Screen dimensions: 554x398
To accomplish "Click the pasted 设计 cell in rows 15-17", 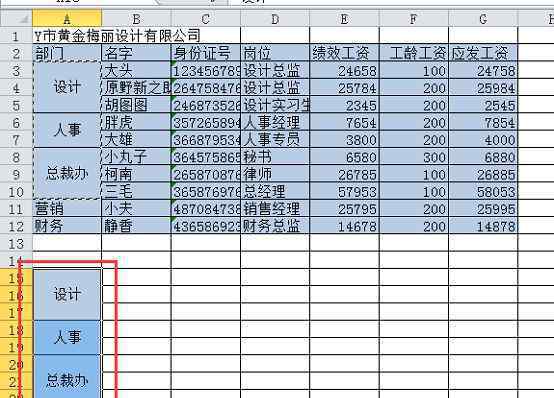I will (67, 294).
